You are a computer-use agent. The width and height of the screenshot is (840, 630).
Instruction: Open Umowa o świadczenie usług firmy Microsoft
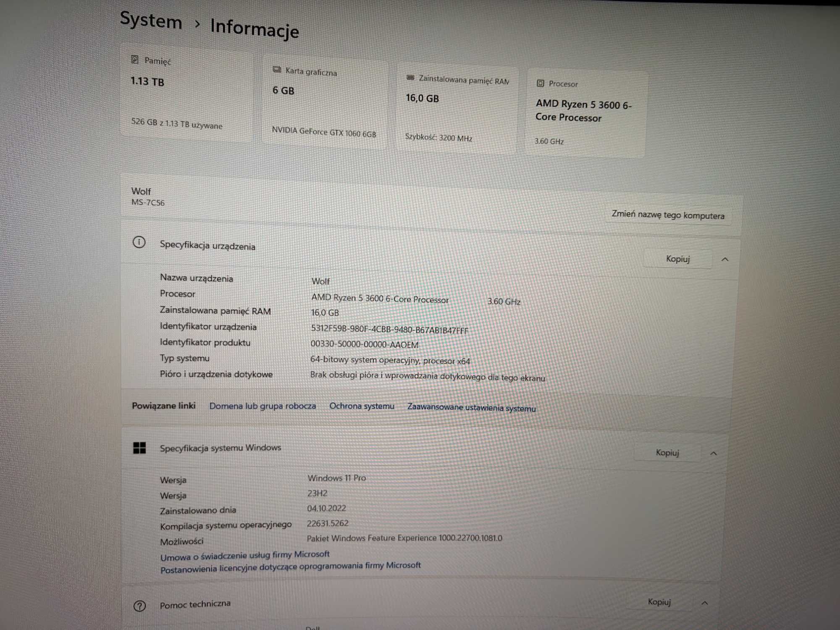click(x=245, y=556)
